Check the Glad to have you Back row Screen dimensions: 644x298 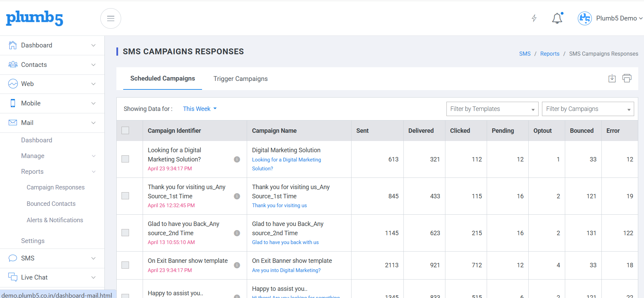(125, 233)
